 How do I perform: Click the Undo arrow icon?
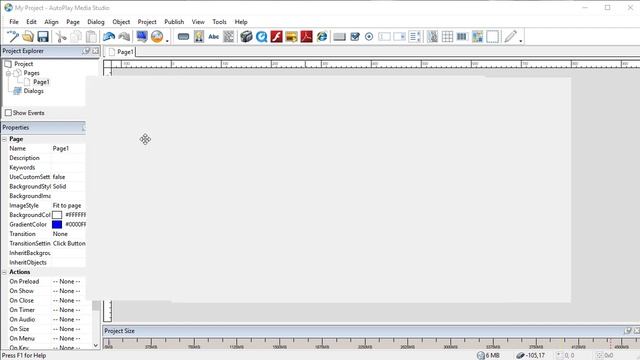click(109, 37)
